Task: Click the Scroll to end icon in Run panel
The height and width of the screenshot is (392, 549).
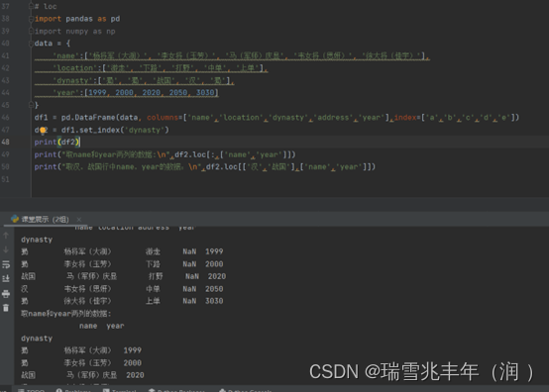Action: tap(6, 279)
